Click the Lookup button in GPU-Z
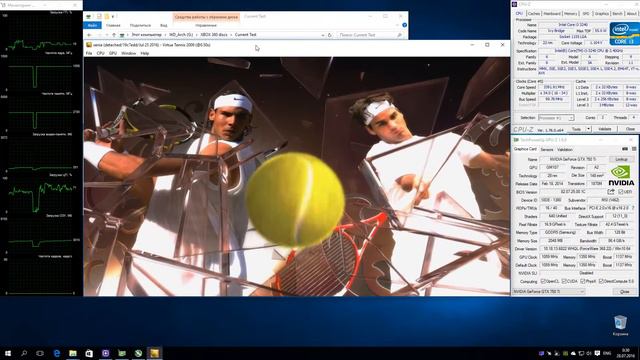The width and height of the screenshot is (640, 360). (x=622, y=159)
